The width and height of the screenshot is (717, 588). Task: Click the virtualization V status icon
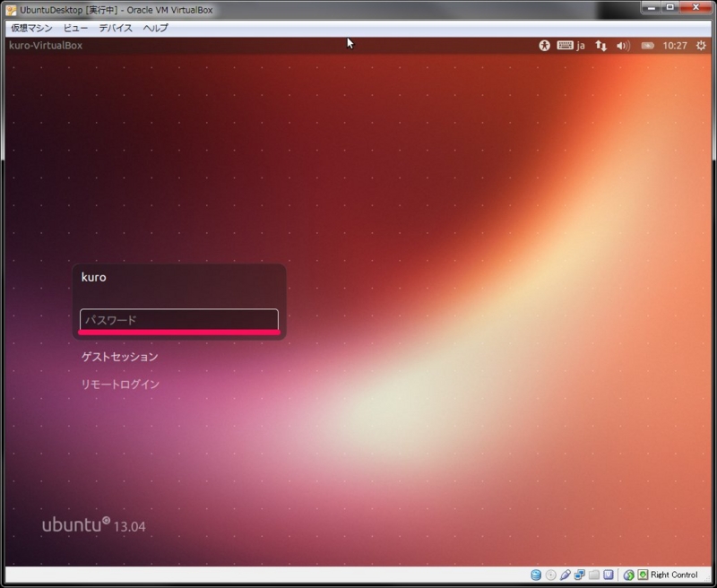[609, 575]
